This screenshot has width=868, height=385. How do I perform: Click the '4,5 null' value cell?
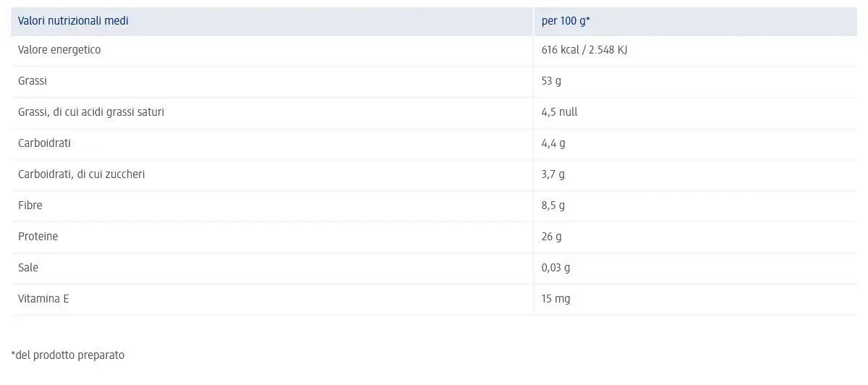(559, 112)
